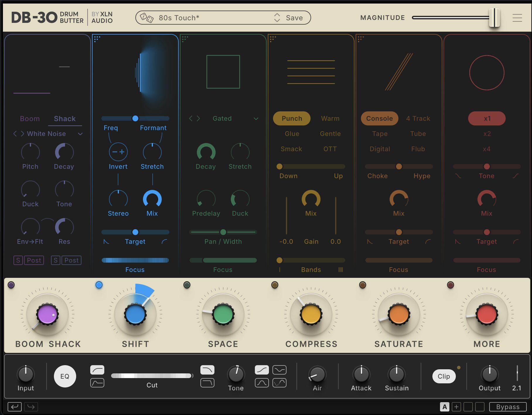Image resolution: width=532 pixels, height=415 pixels.
Task: Enable the Space module power LED
Action: 187,285
